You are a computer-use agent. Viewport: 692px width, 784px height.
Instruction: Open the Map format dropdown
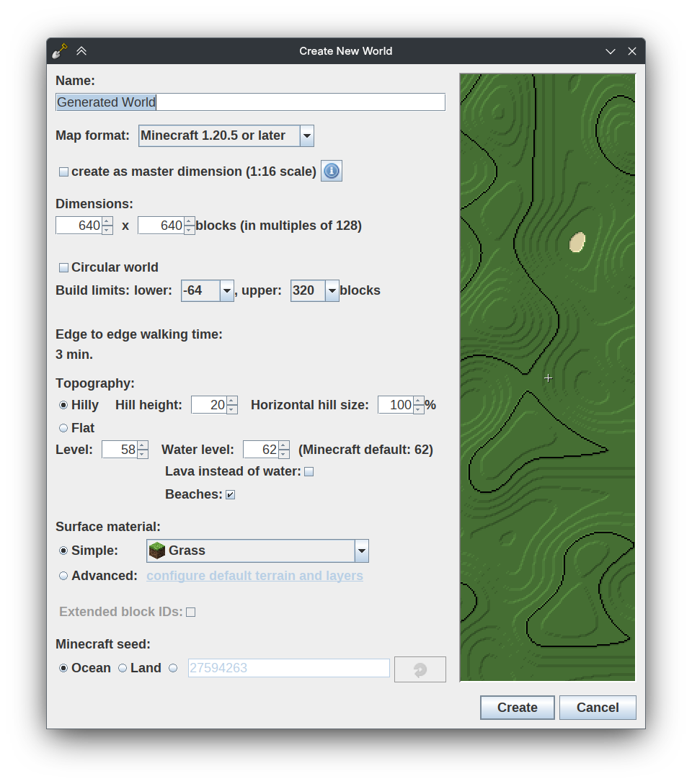[306, 135]
